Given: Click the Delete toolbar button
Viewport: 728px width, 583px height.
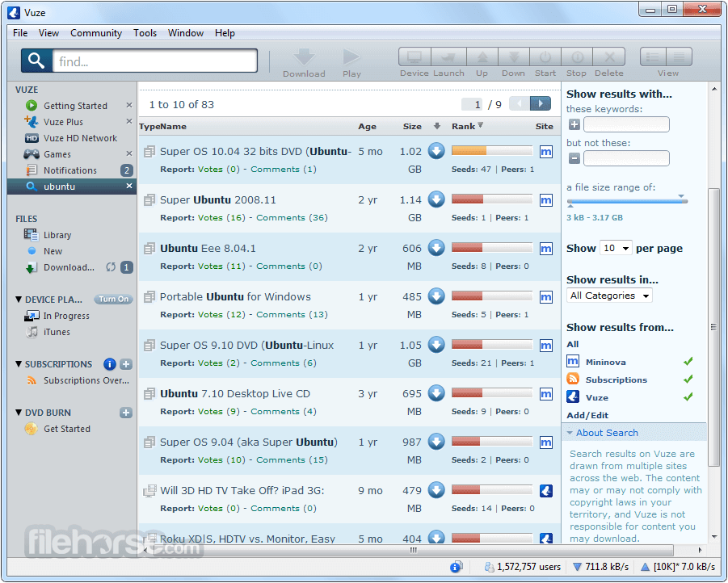Looking at the screenshot, I should pos(609,57).
